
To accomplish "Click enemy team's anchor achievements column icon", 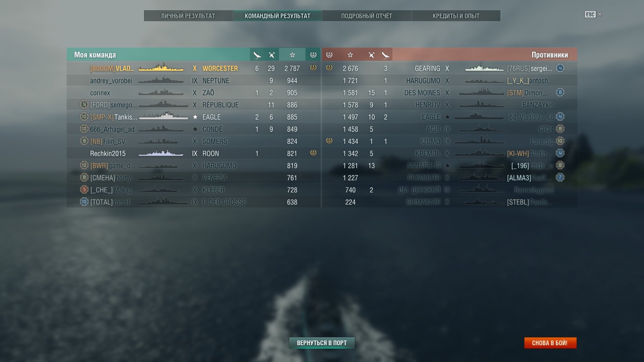I will point(329,55).
